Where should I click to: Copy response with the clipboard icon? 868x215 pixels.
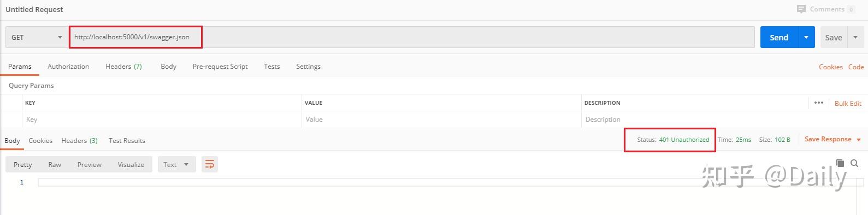click(x=840, y=163)
